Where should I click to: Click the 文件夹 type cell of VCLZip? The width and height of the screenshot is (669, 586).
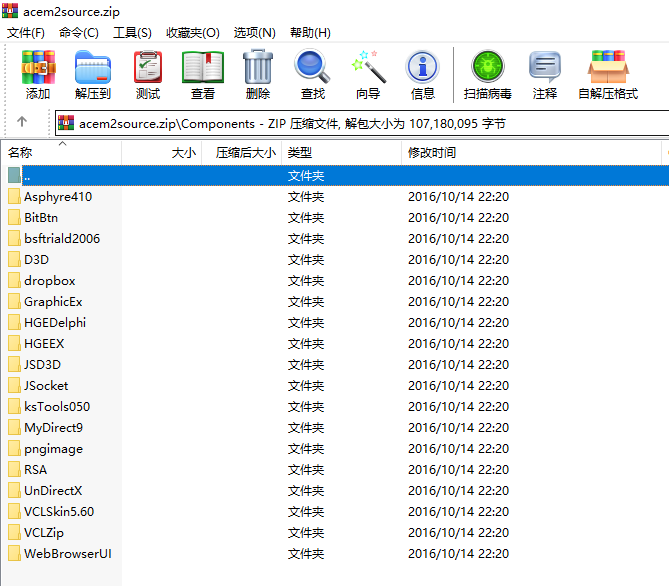point(306,533)
